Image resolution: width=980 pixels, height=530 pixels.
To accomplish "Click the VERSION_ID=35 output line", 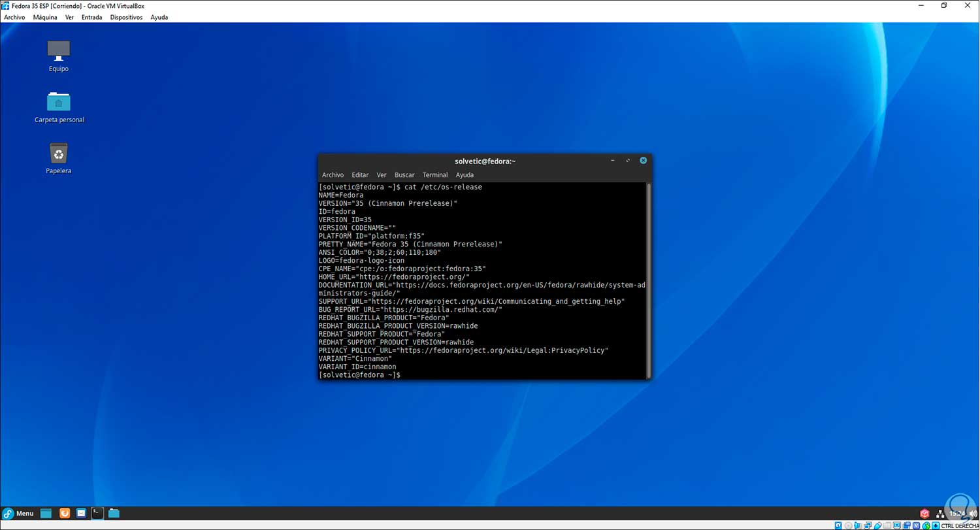I will coord(345,220).
